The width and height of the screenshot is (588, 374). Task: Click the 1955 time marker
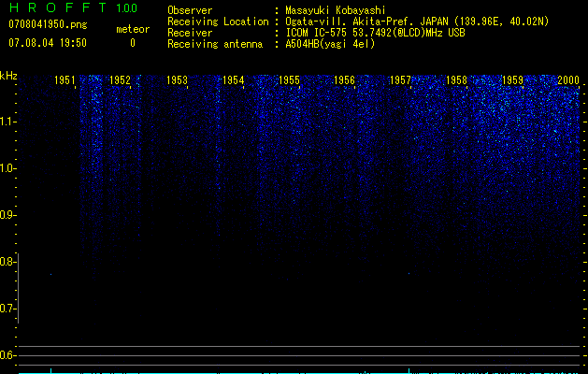click(289, 80)
